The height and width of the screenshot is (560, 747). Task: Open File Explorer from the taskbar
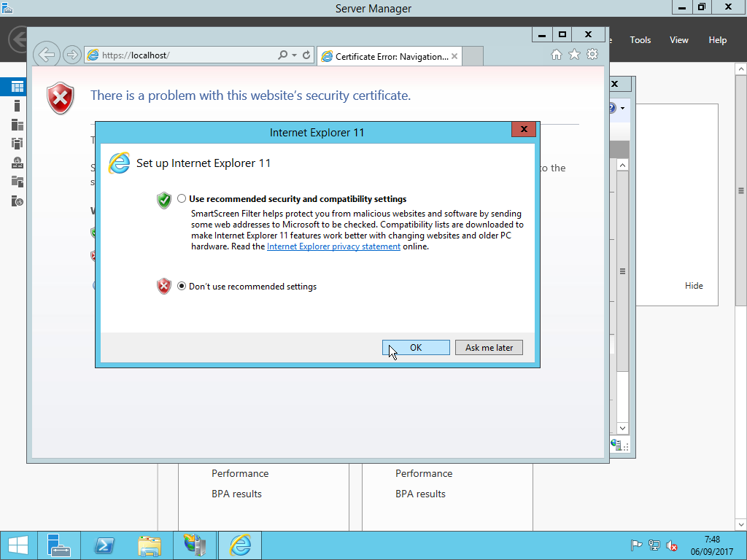coord(150,545)
